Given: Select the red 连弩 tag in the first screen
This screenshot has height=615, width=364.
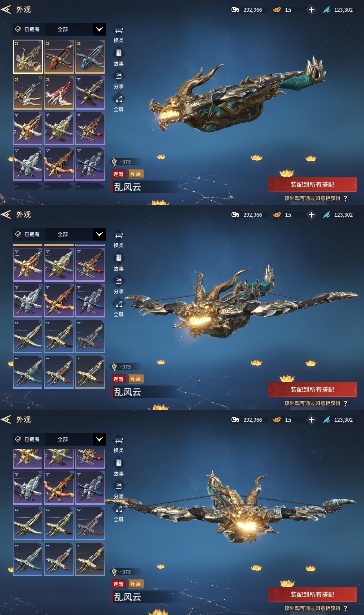Looking at the screenshot, I should pyautogui.click(x=118, y=174).
